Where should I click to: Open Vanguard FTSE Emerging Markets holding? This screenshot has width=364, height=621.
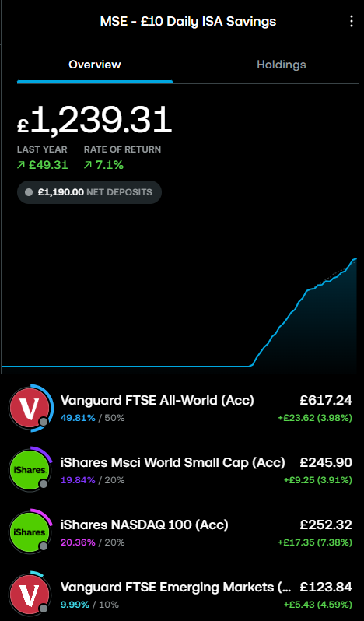(182, 594)
